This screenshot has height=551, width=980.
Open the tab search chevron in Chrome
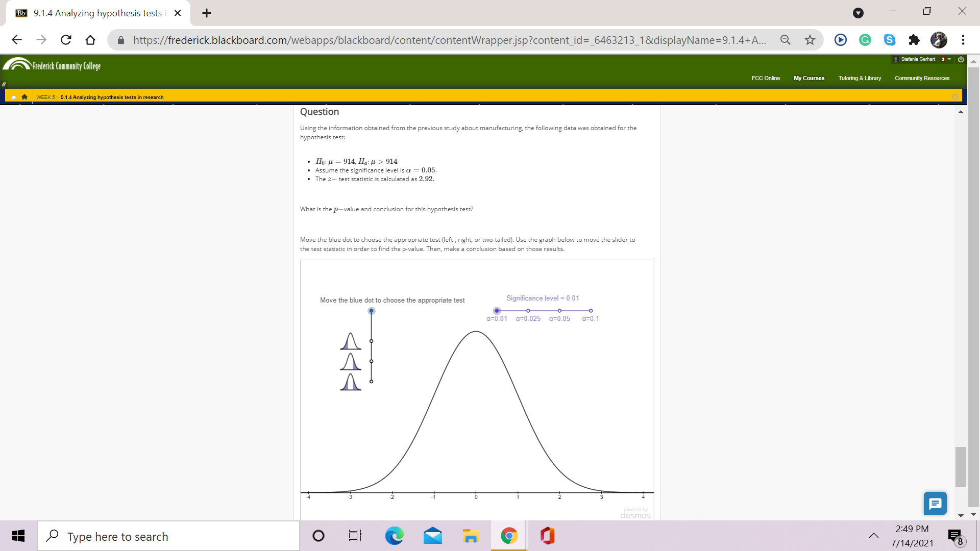pyautogui.click(x=857, y=12)
